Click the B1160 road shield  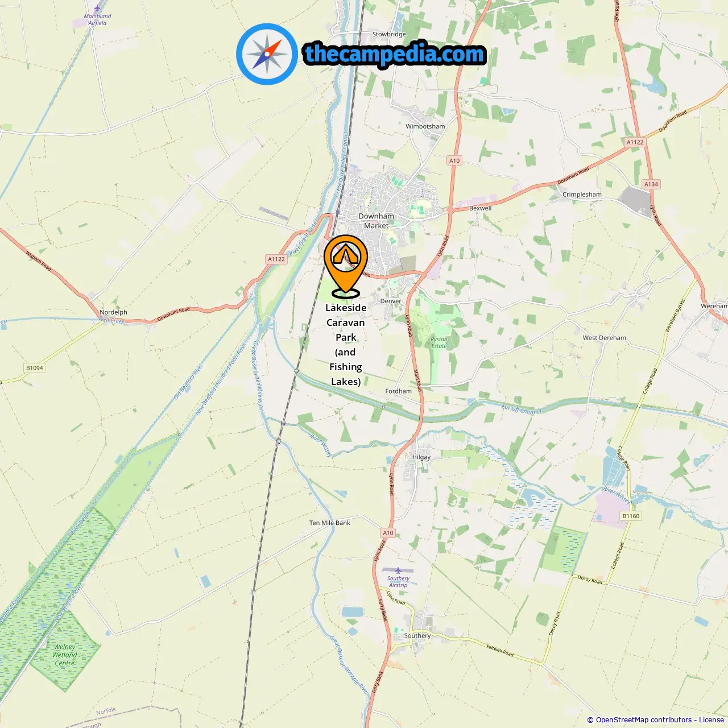tap(631, 516)
